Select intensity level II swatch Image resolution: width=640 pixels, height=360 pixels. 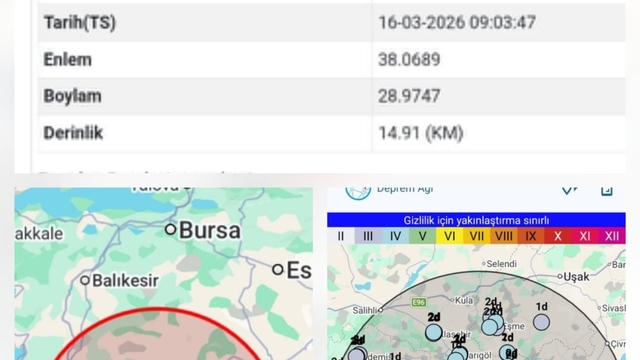click(341, 236)
